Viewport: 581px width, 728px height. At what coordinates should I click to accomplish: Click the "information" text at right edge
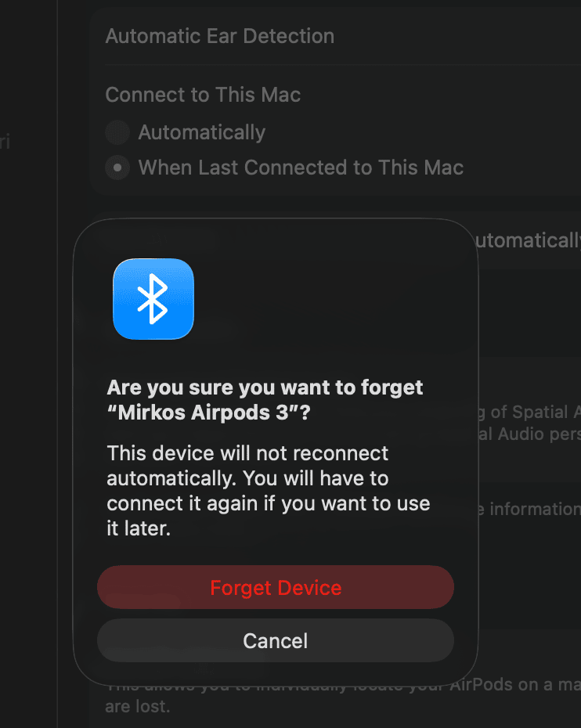(x=534, y=509)
